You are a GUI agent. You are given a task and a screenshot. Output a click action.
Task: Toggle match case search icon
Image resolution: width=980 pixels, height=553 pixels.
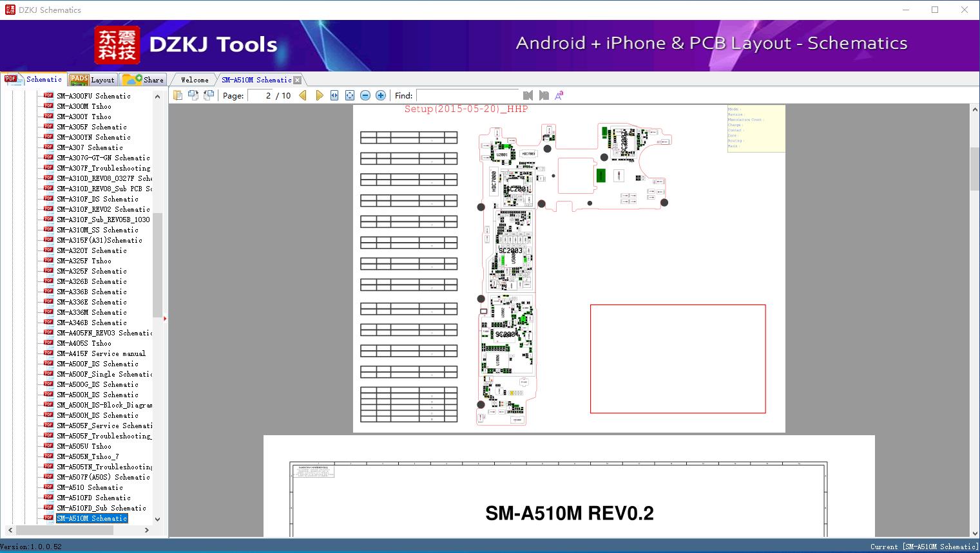tap(559, 95)
